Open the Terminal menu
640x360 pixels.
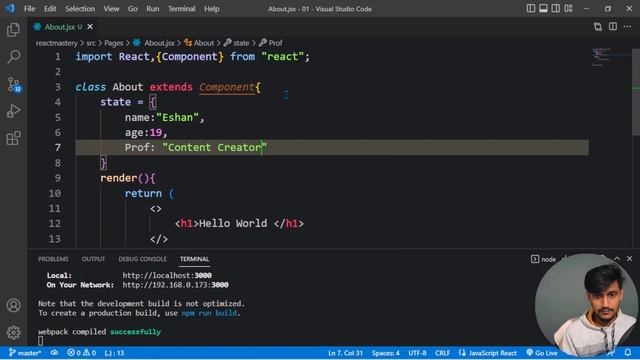click(182, 9)
